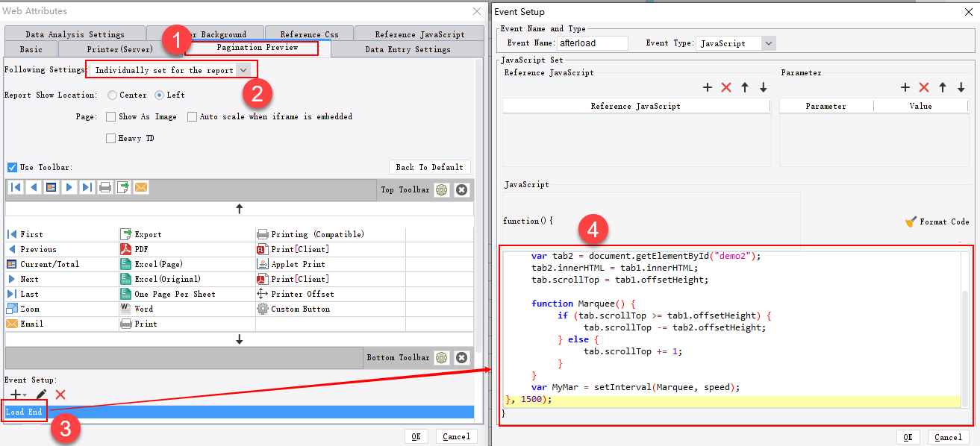The image size is (980, 446).
Task: Open the Event Type dropdown showing JavaScript
Action: [770, 43]
